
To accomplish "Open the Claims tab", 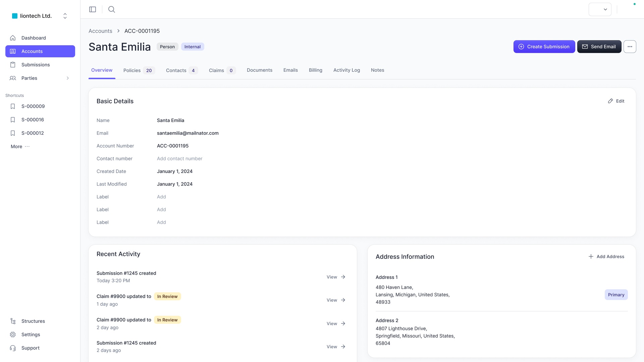I will 222,70.
